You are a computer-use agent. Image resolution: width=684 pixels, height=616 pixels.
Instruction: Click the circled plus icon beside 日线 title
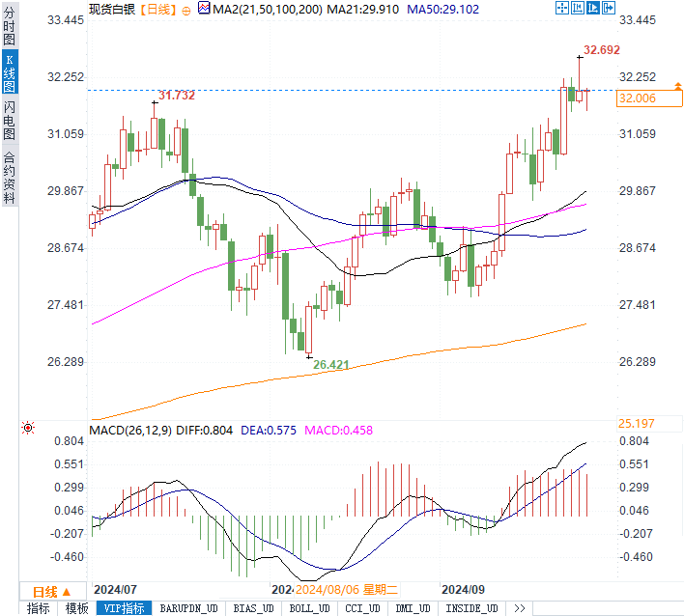click(186, 9)
